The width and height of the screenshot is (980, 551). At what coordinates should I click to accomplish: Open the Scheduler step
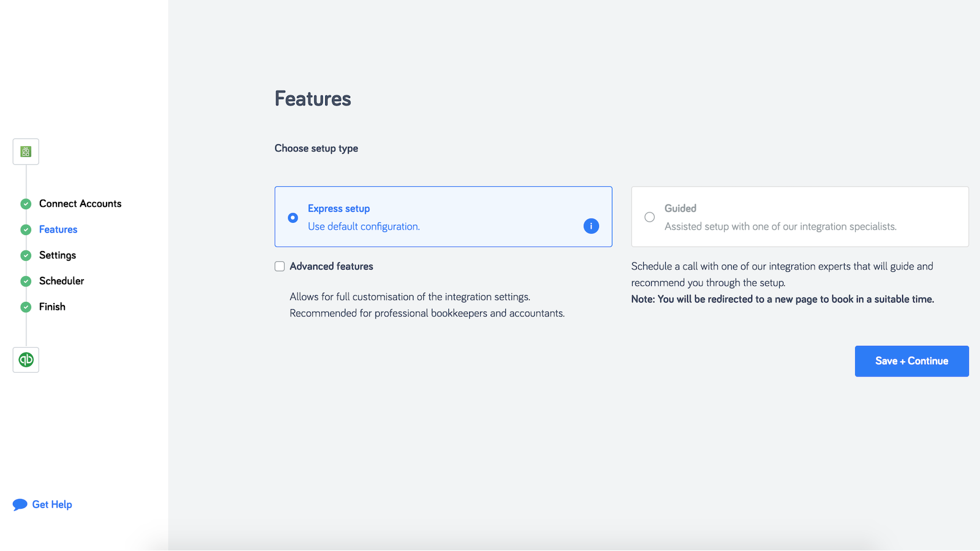tap(61, 281)
